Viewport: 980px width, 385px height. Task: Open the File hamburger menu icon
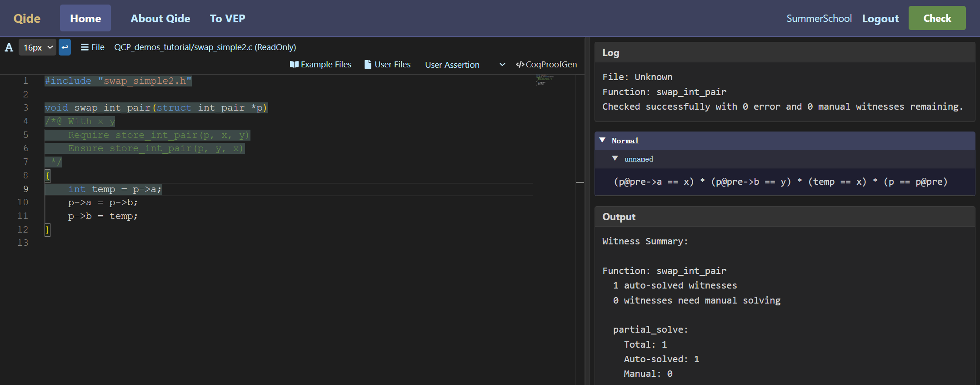pos(85,47)
